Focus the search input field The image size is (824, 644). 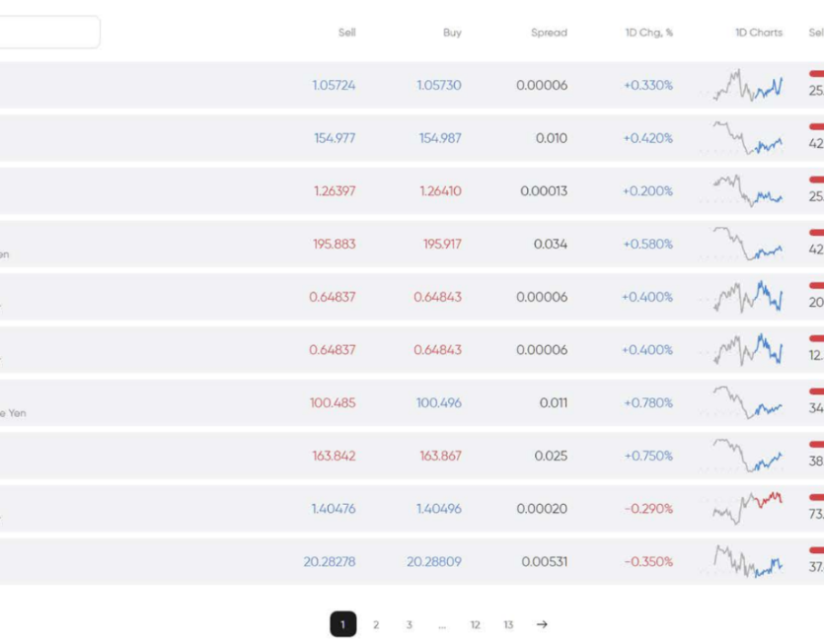pyautogui.click(x=47, y=33)
